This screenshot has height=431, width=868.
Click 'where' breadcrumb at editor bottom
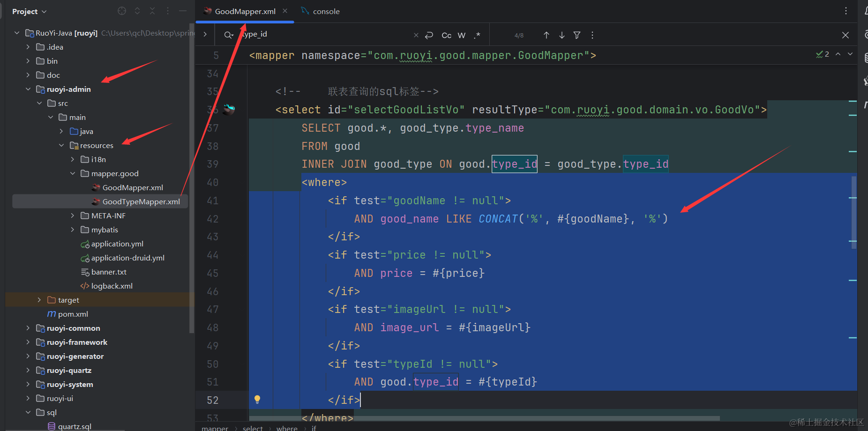[x=287, y=428]
